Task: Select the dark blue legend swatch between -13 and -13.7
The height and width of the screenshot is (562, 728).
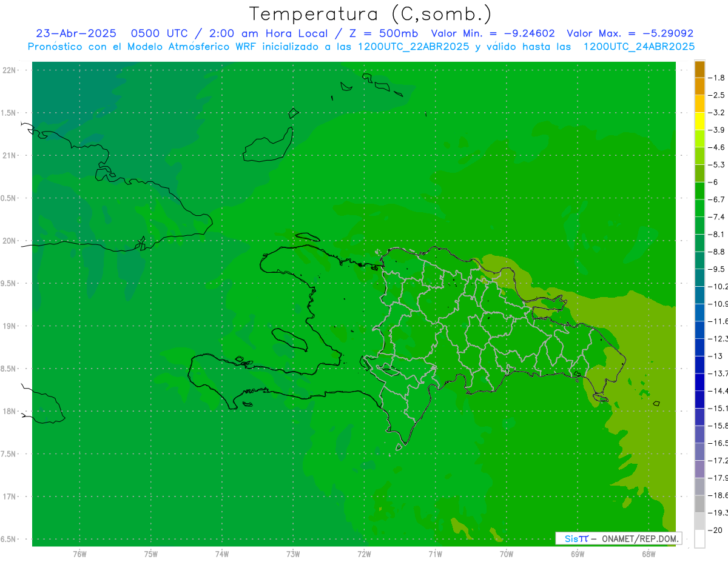Action: click(x=699, y=365)
